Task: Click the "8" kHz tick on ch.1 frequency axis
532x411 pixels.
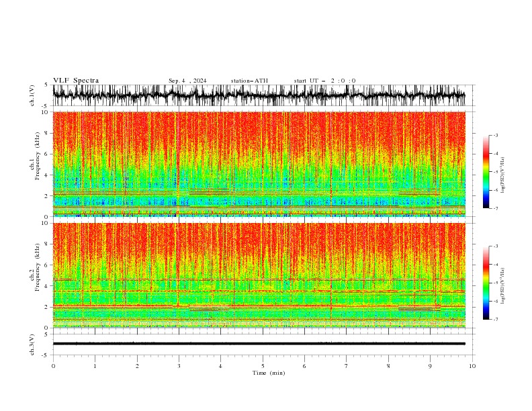Action: (47, 133)
